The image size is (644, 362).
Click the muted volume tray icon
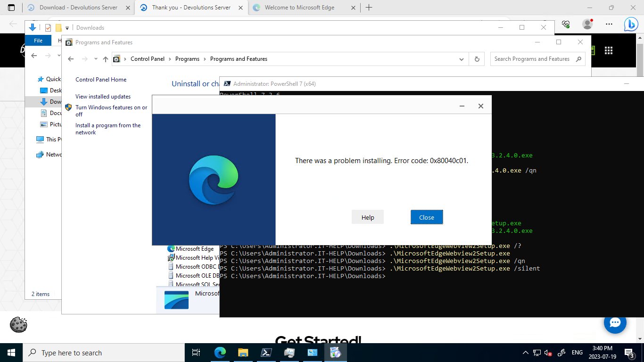548,353
